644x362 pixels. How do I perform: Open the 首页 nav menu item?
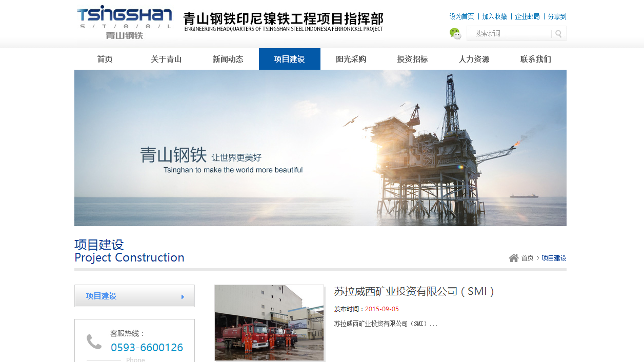tap(105, 59)
